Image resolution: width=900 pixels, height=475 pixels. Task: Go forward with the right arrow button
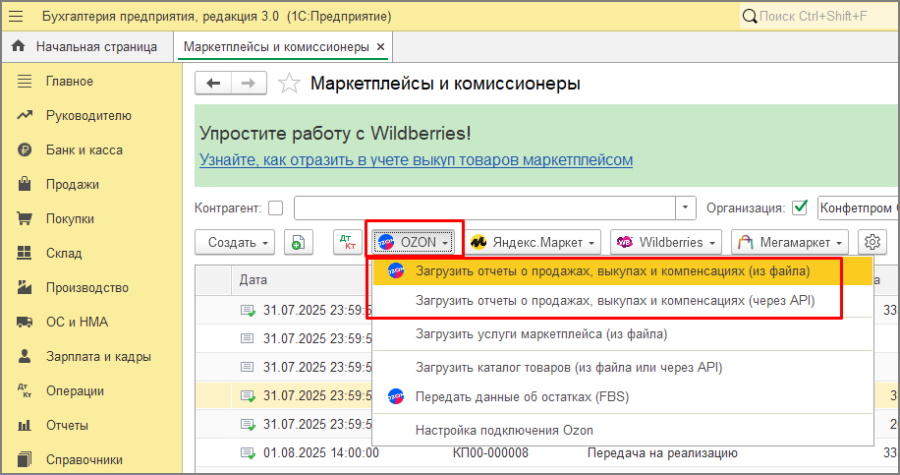pyautogui.click(x=249, y=83)
